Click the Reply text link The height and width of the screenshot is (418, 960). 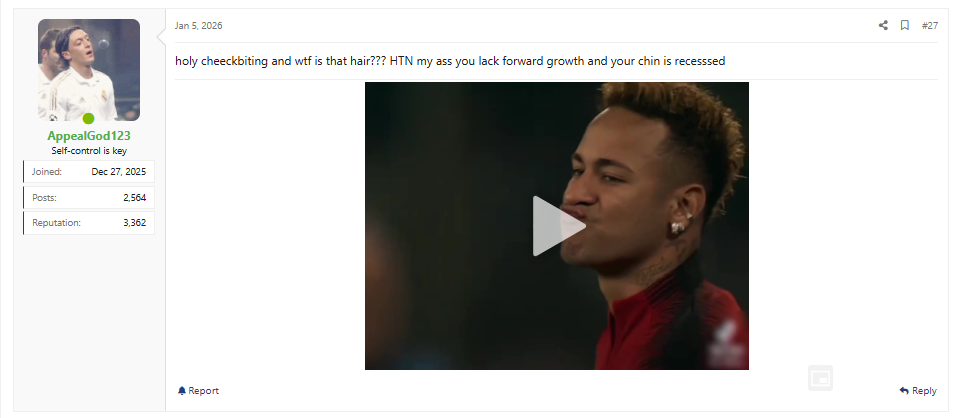coord(924,390)
